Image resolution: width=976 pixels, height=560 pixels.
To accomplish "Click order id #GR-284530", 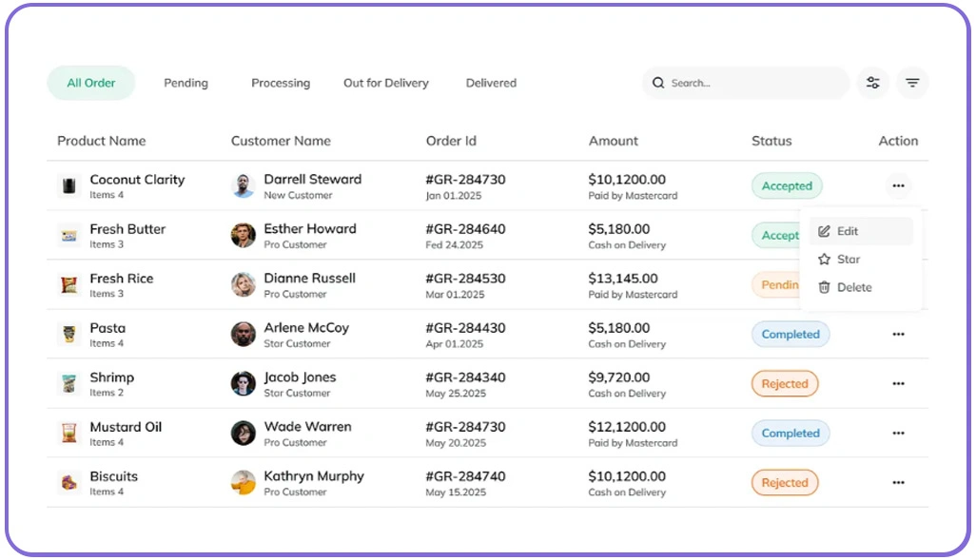I will click(x=465, y=279).
